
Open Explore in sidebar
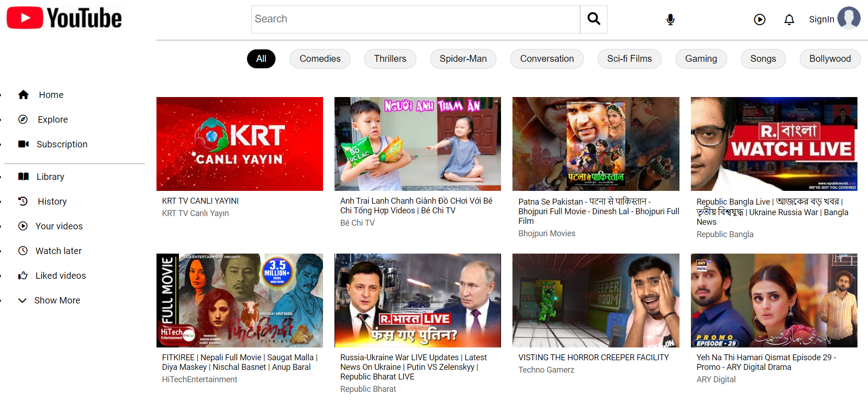pyautogui.click(x=53, y=119)
